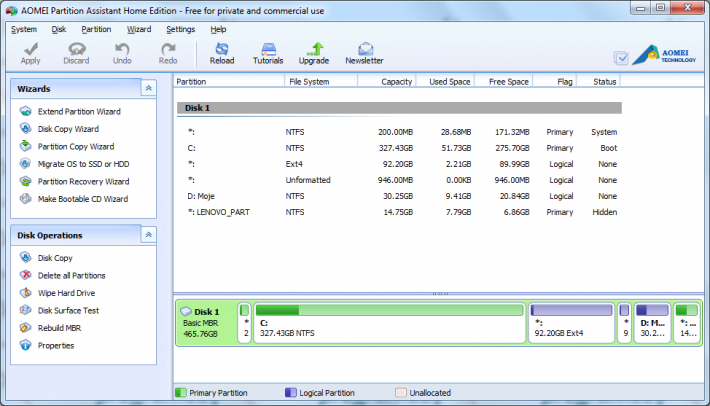
Task: Click the Undo arrow icon
Action: [122, 48]
